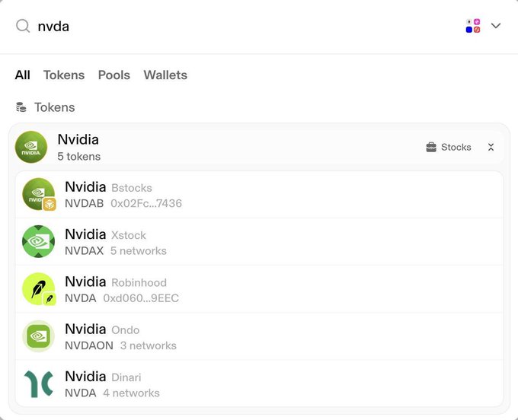Screen dimensions: 518x420
Task: Switch to the Tokens tab
Action: pos(64,75)
